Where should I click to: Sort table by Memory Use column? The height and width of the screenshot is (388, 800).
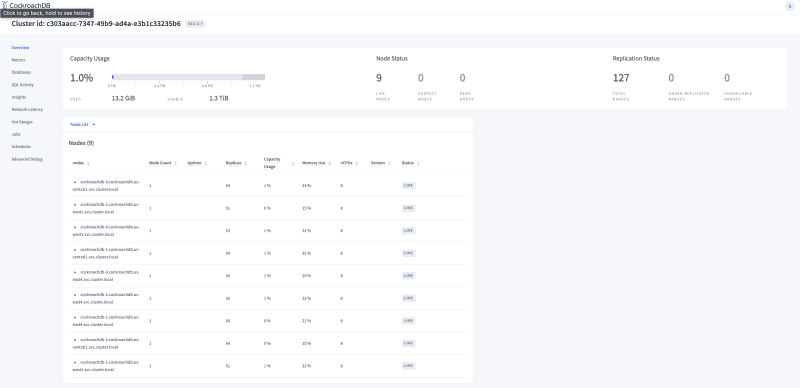(317, 163)
